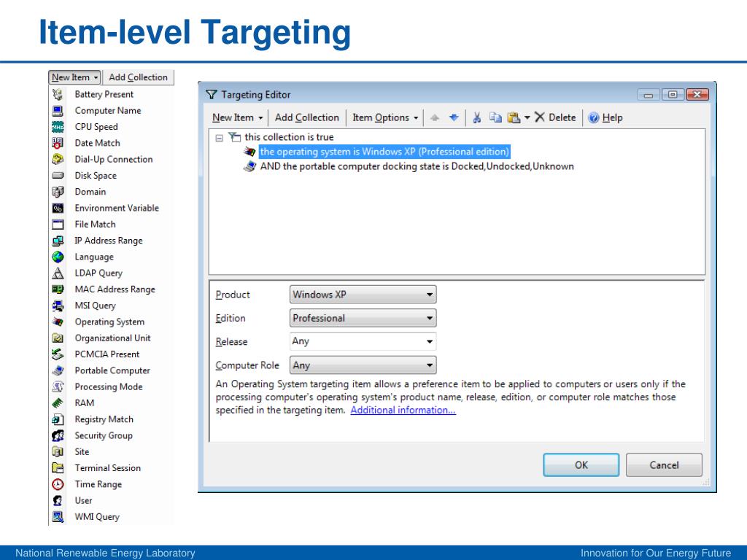Open the Computer Role dropdown
This screenshot has width=747, height=560.
click(363, 365)
